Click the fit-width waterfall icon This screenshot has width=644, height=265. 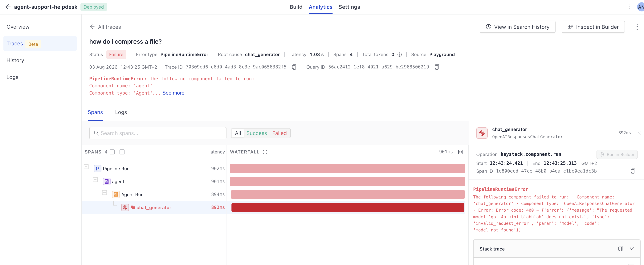(x=460, y=152)
